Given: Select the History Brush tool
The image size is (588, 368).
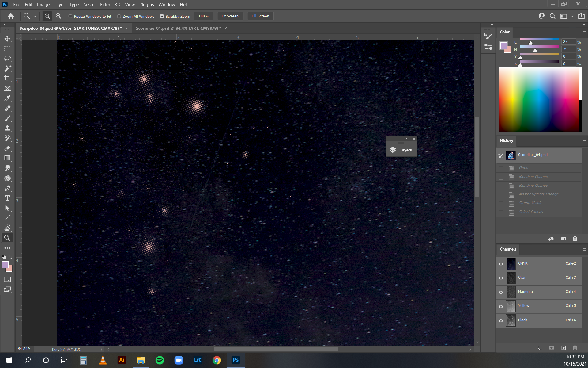Looking at the screenshot, I should click(7, 138).
